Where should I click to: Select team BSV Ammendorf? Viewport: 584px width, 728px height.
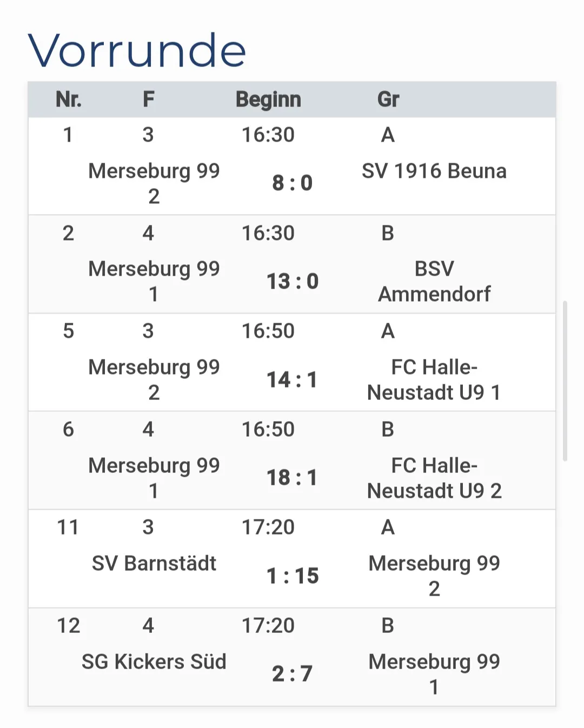click(x=434, y=281)
